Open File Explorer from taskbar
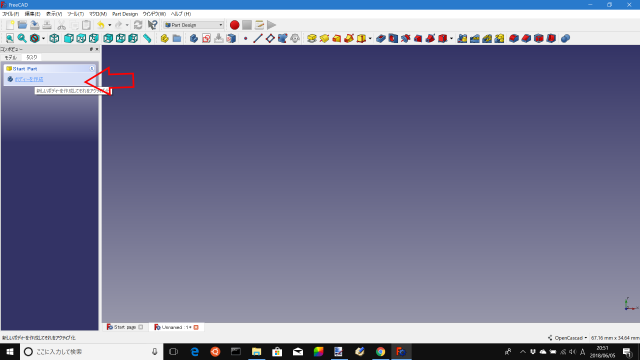 [x=256, y=351]
